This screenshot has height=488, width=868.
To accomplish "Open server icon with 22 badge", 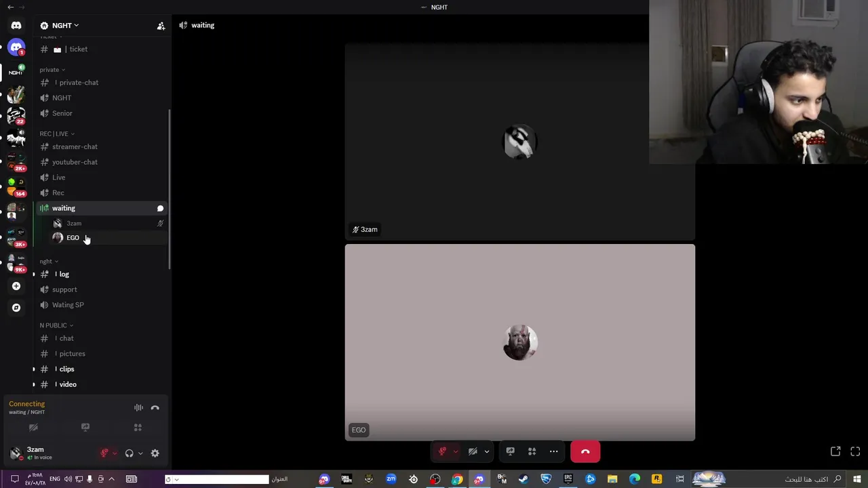I will click(16, 116).
